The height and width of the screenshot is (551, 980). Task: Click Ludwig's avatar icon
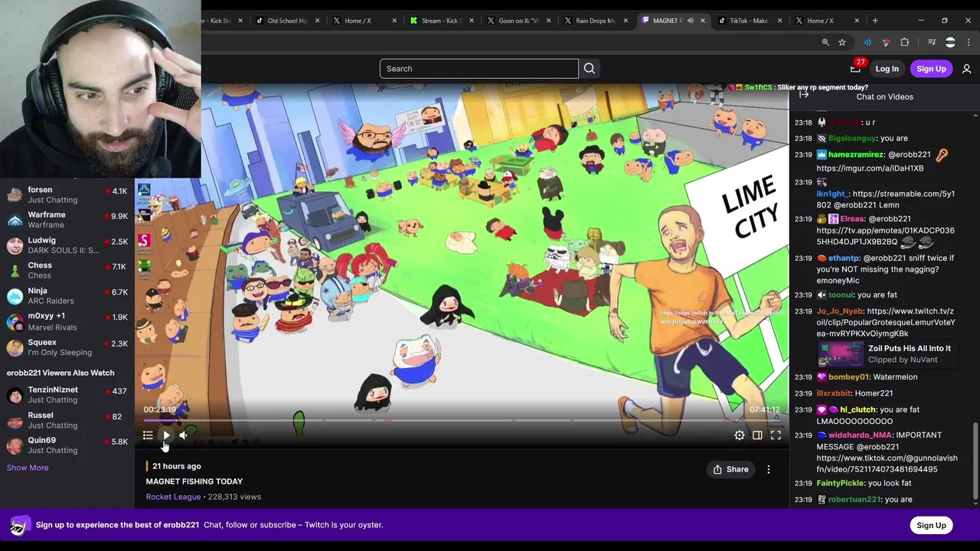pos(15,246)
